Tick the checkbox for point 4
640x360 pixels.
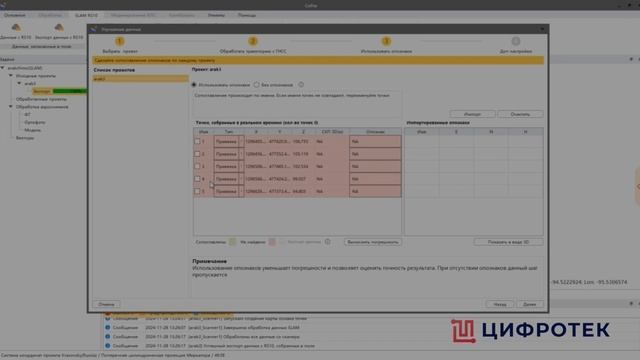click(198, 179)
